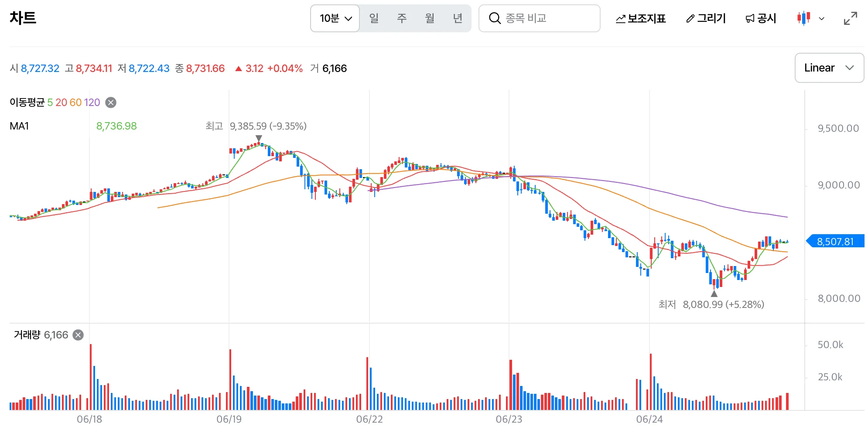Open the 10분 interval dropdown
This screenshot has width=868, height=437.
(x=335, y=18)
